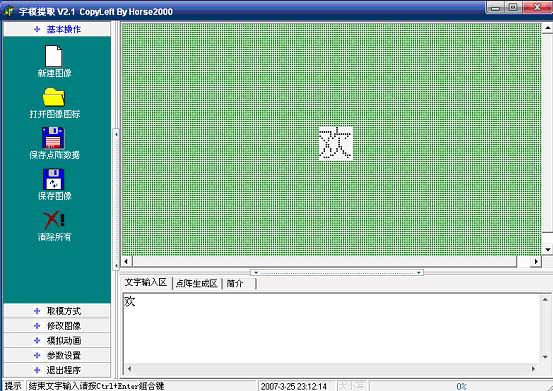The width and height of the screenshot is (553, 391).
Task: Click the app icon in the title bar
Action: [x=9, y=11]
